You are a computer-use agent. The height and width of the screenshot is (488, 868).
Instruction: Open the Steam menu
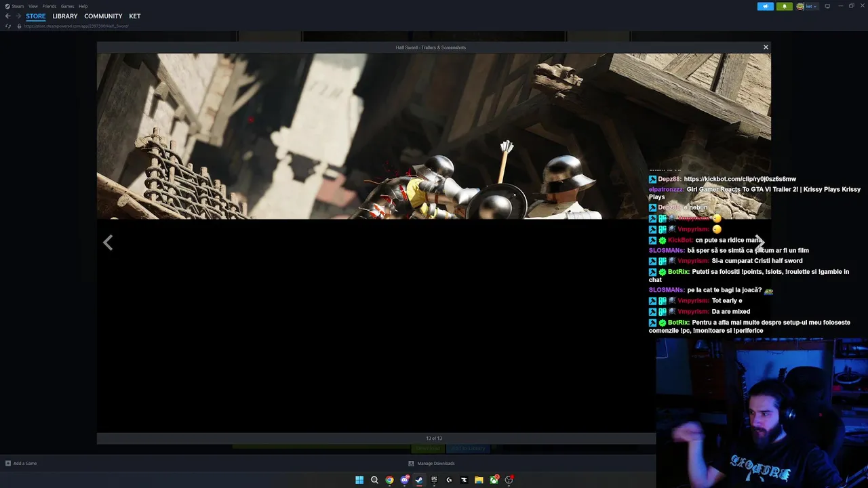click(x=18, y=6)
